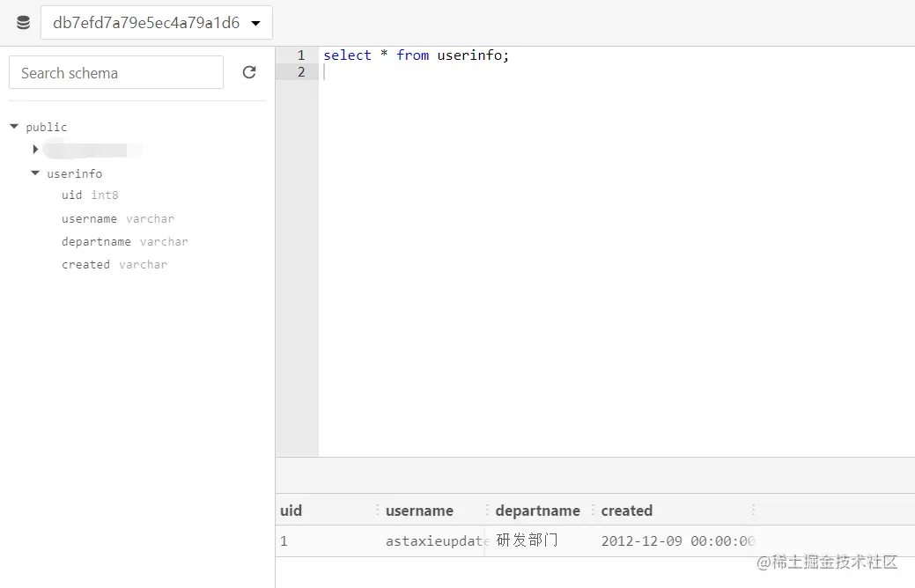Select the username varchar column

click(x=118, y=219)
